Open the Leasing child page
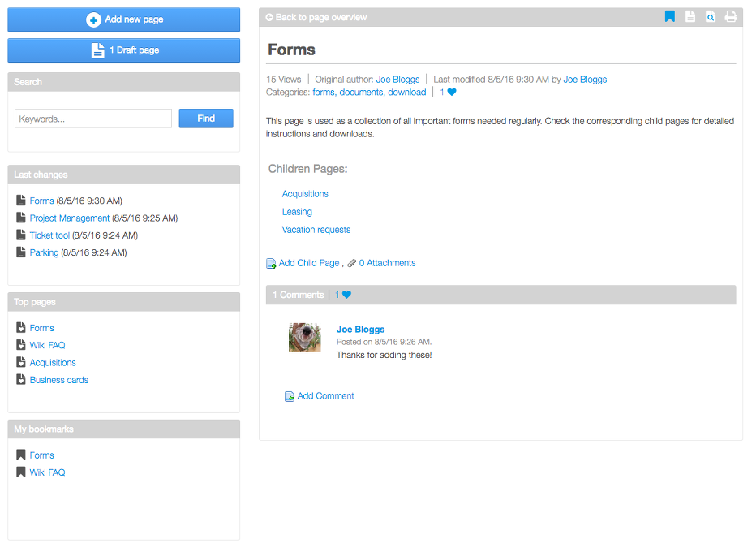The width and height of the screenshot is (756, 548). coord(297,212)
